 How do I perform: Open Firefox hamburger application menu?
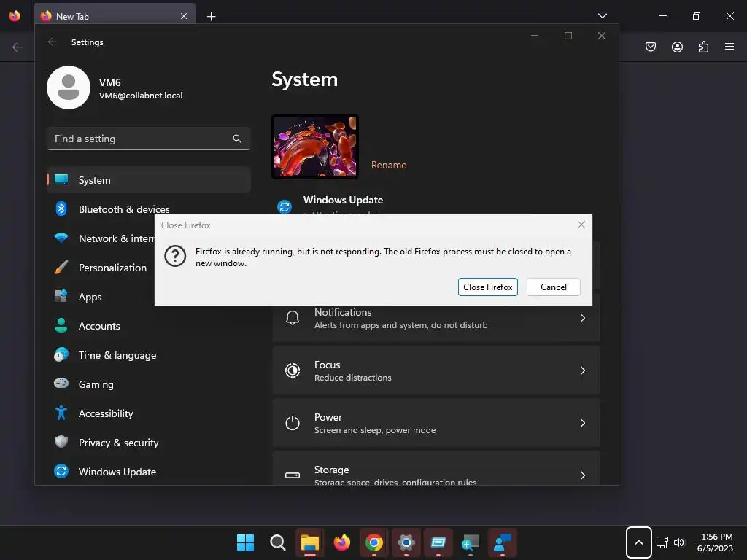coord(729,47)
